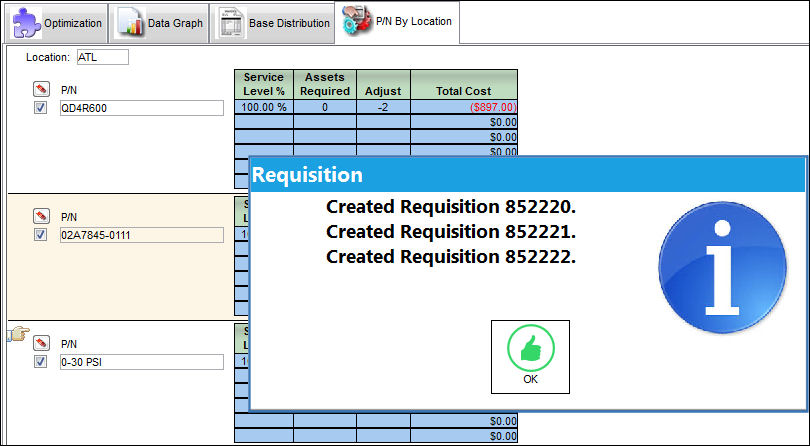
Task: Click the puzzle piece Optimization icon
Action: pyautogui.click(x=27, y=23)
